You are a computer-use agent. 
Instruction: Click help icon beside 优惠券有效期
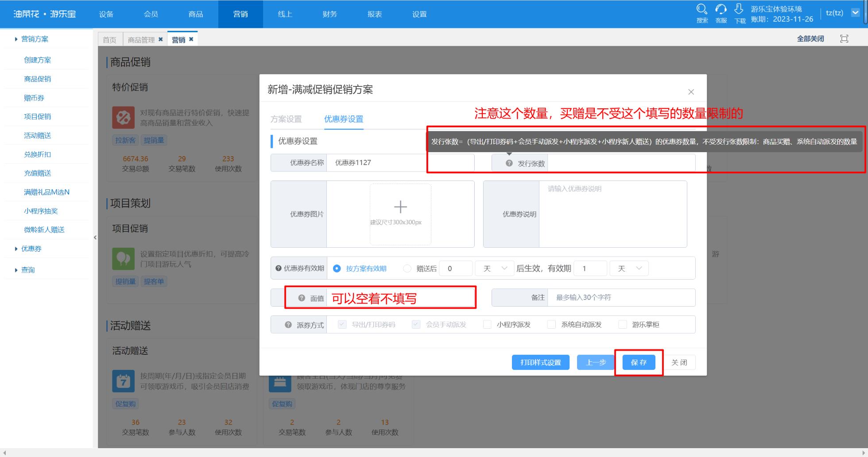(x=278, y=268)
